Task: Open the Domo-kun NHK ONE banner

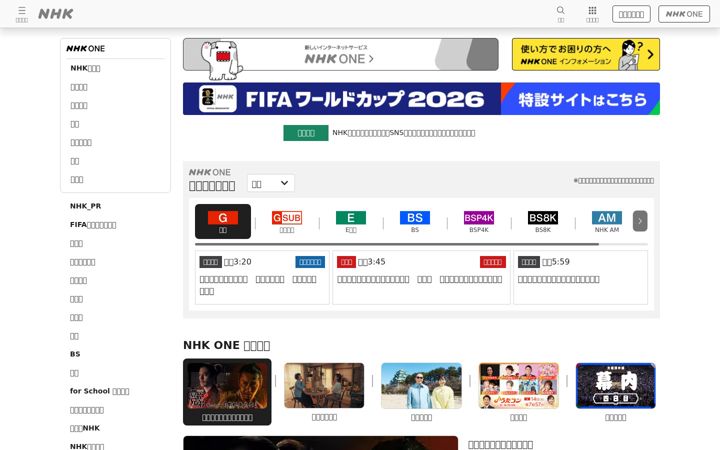Action: [341, 55]
